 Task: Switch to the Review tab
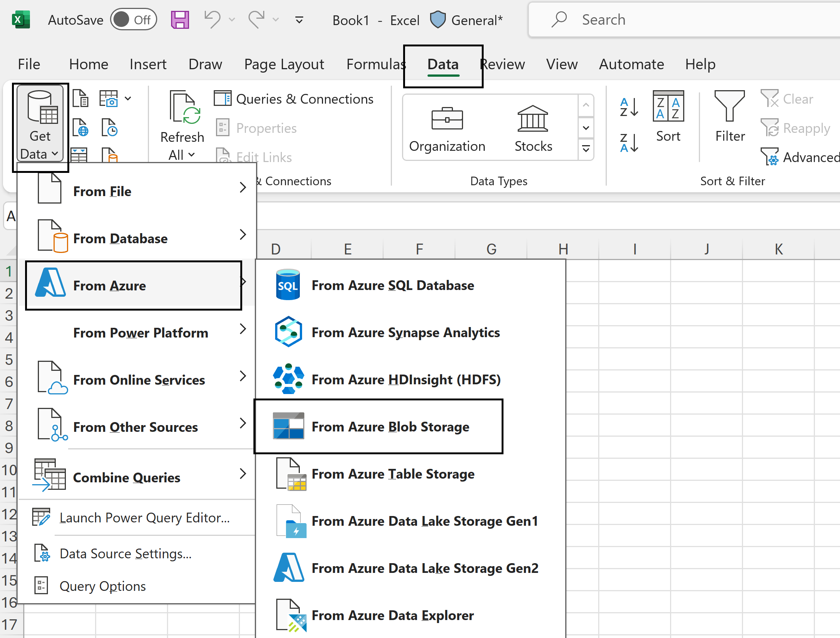click(503, 64)
